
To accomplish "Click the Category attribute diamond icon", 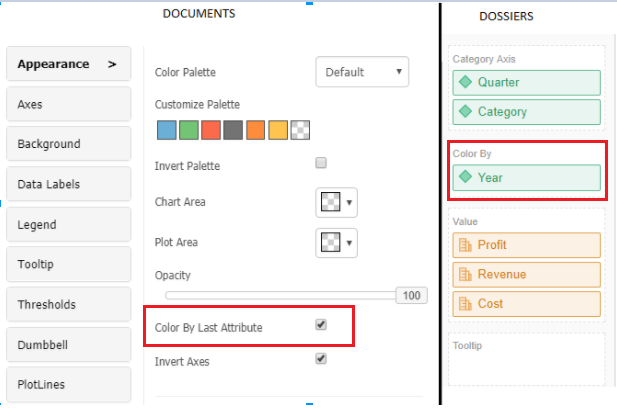I will [465, 112].
